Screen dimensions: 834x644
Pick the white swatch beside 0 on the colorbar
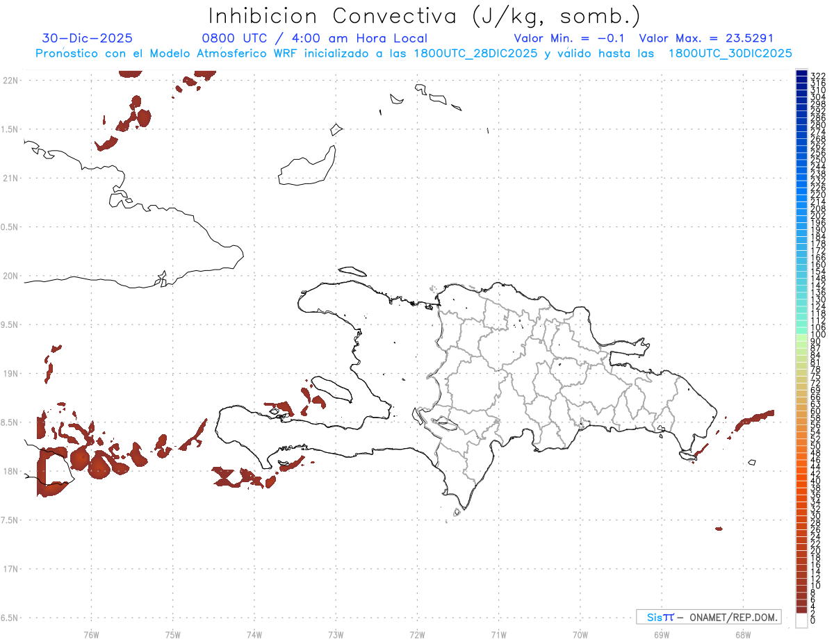pos(801,621)
